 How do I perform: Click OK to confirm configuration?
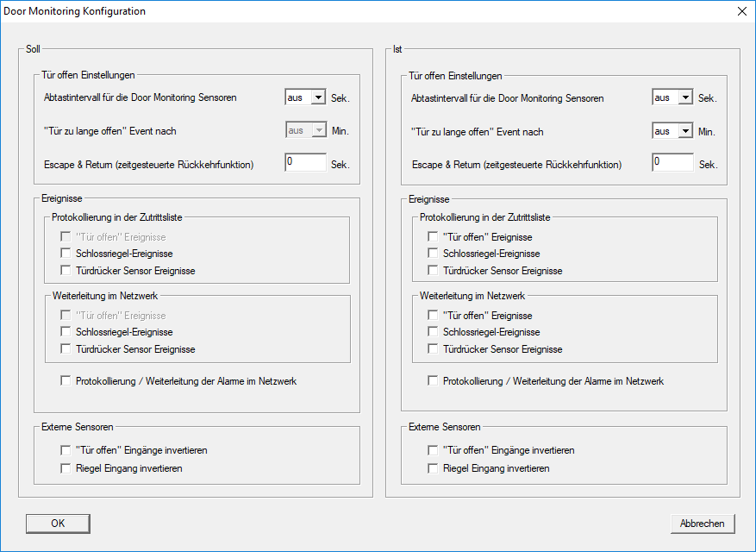58,524
